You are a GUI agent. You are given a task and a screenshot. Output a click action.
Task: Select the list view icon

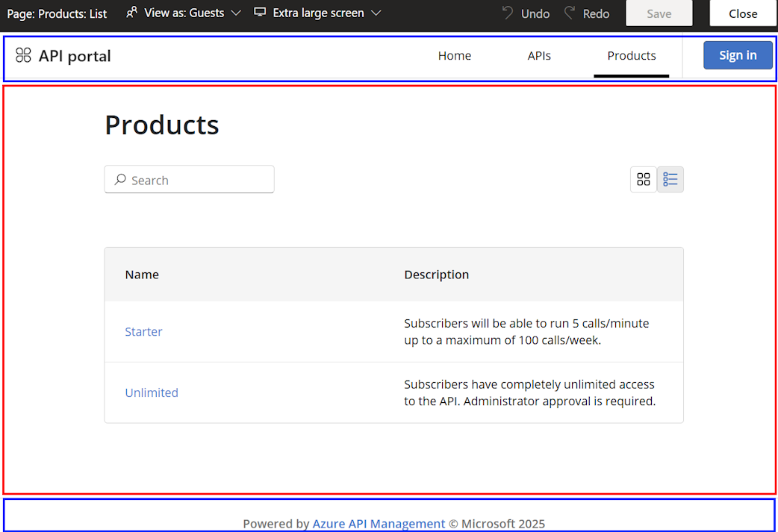click(670, 179)
